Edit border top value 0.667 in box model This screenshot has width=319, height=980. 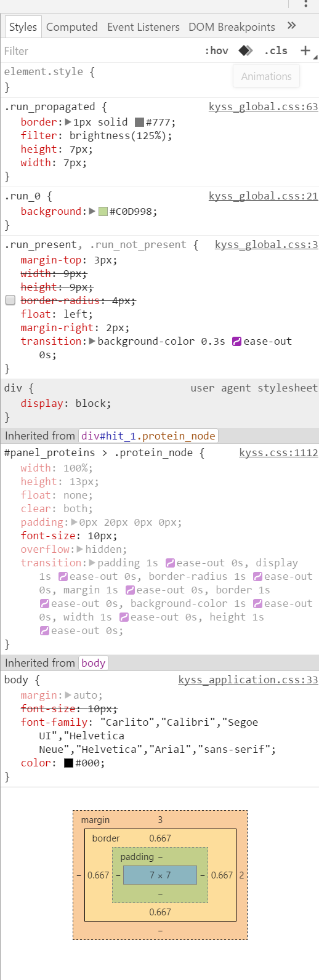[160, 838]
